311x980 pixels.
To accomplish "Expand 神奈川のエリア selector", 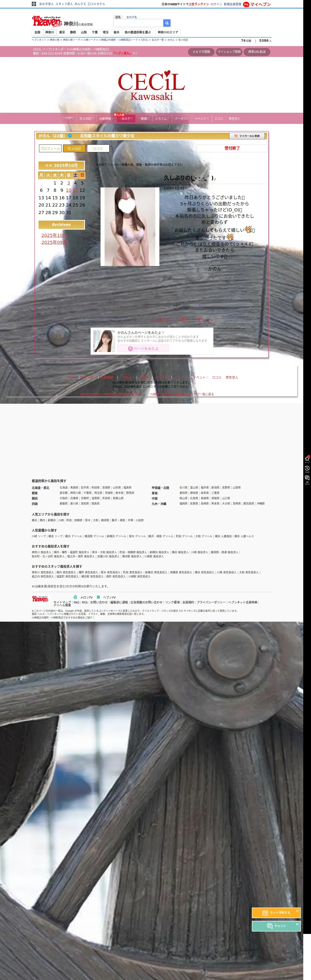I will (168, 32).
